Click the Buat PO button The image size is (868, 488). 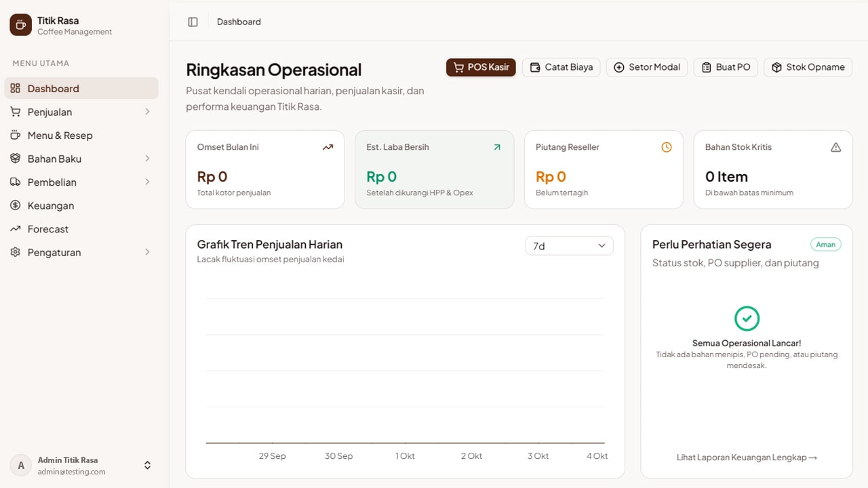(726, 67)
